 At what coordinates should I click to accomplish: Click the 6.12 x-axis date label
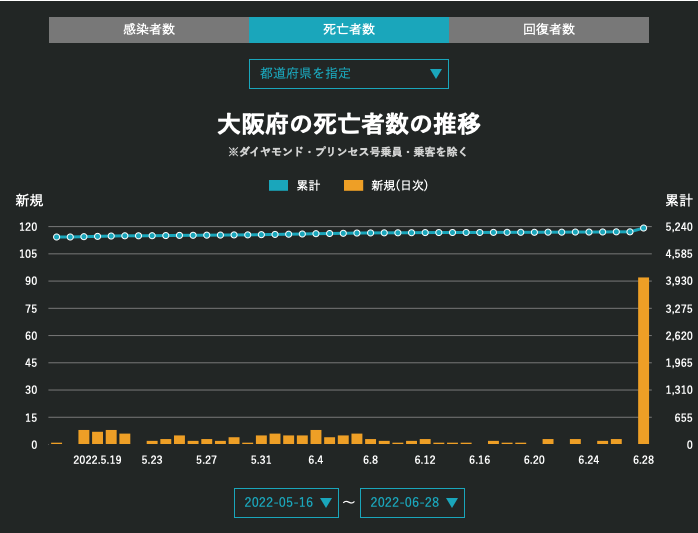click(x=425, y=460)
